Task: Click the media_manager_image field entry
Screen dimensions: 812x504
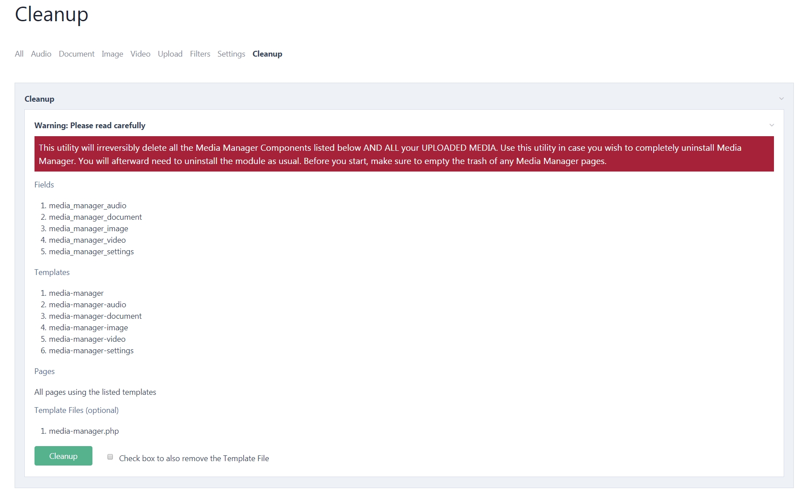Action: click(88, 229)
